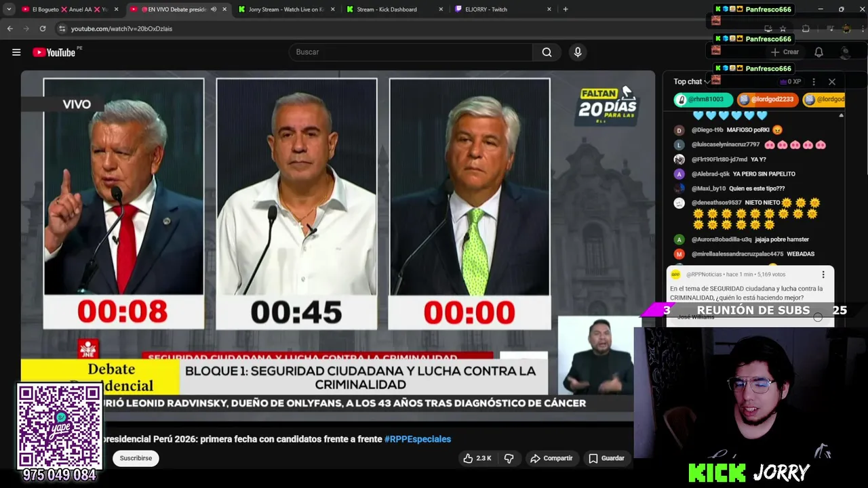Image resolution: width=868 pixels, height=488 pixels.
Task: Dislike the video with thumbs down
Action: 509,458
